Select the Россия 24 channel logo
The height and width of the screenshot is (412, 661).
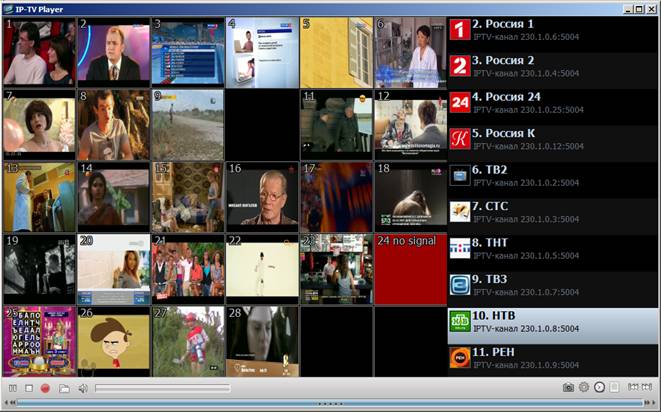click(x=459, y=102)
